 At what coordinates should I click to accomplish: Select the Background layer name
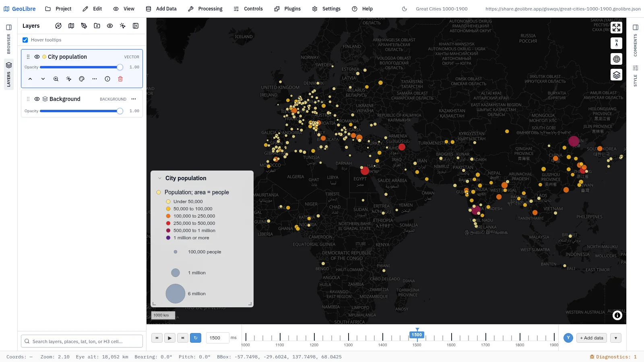pos(65,99)
